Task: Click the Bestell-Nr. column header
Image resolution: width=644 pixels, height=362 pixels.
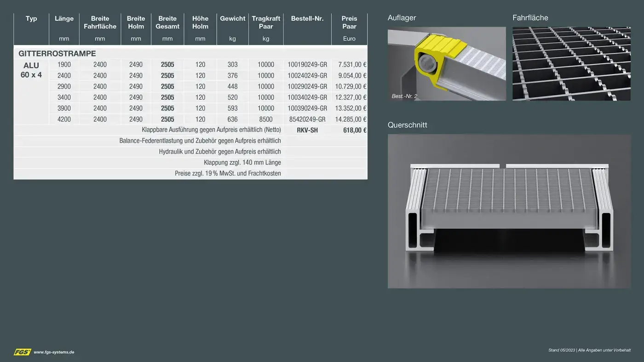Action: [307, 19]
